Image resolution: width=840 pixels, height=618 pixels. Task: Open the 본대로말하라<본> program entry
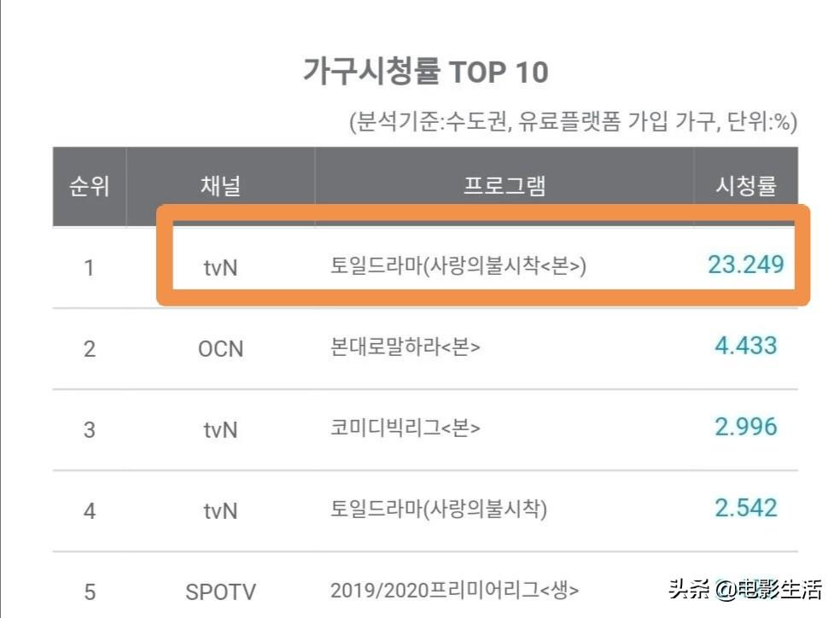pyautogui.click(x=405, y=348)
